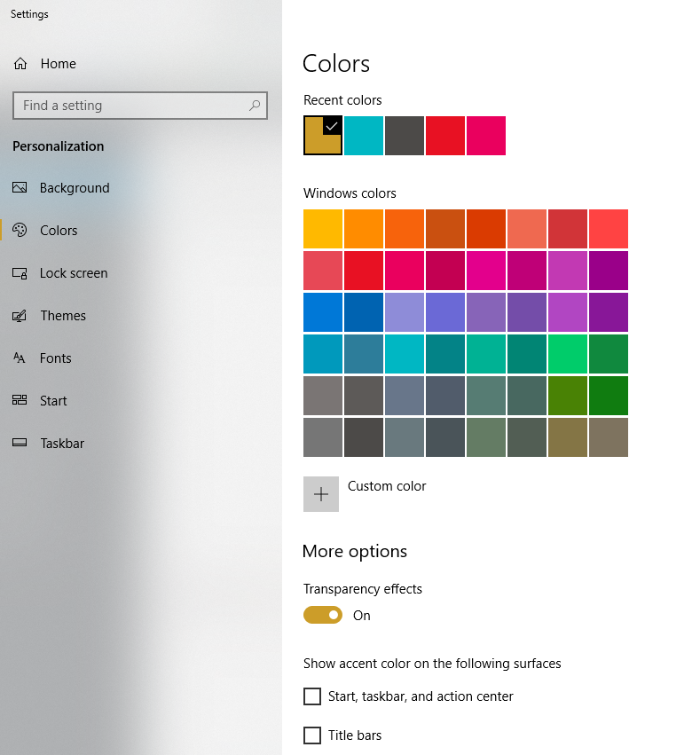
Task: Open the Custom color plus button
Action: [x=321, y=494]
